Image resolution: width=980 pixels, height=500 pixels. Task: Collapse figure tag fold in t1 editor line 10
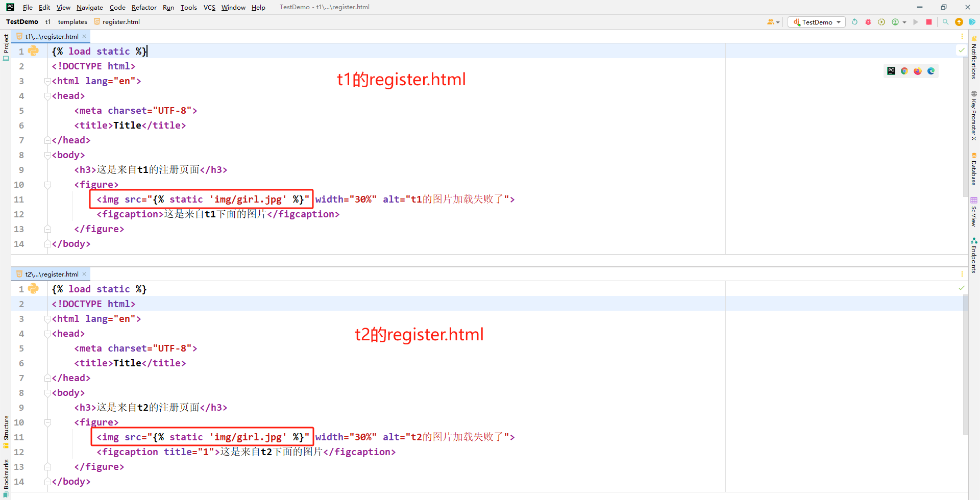coord(47,185)
